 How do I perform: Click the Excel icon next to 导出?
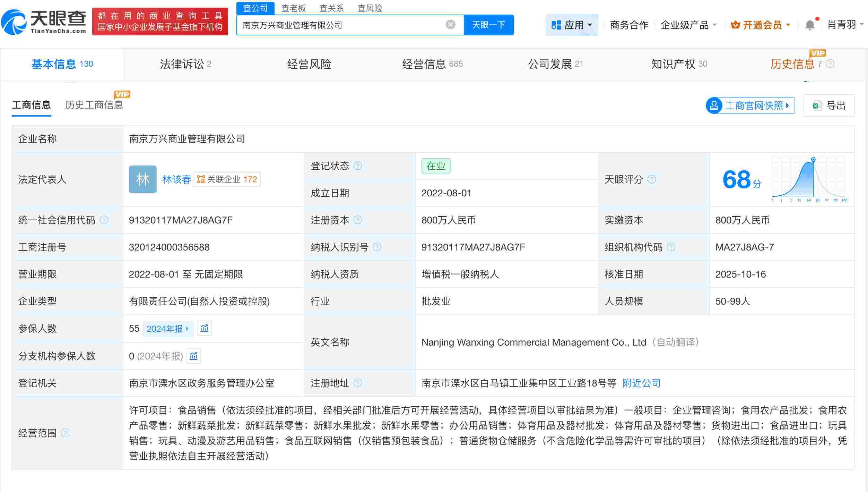(x=817, y=105)
